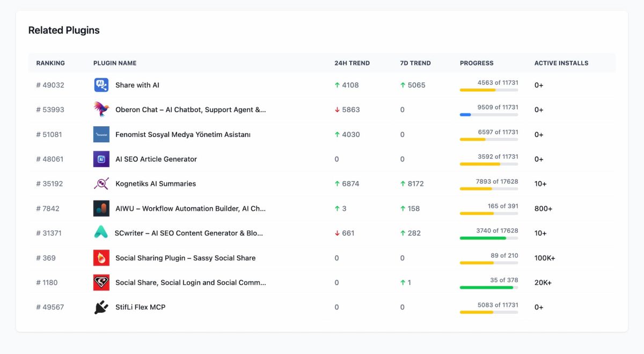This screenshot has height=354, width=644.
Task: Click the progress text 165 of 391
Action: [x=503, y=206]
